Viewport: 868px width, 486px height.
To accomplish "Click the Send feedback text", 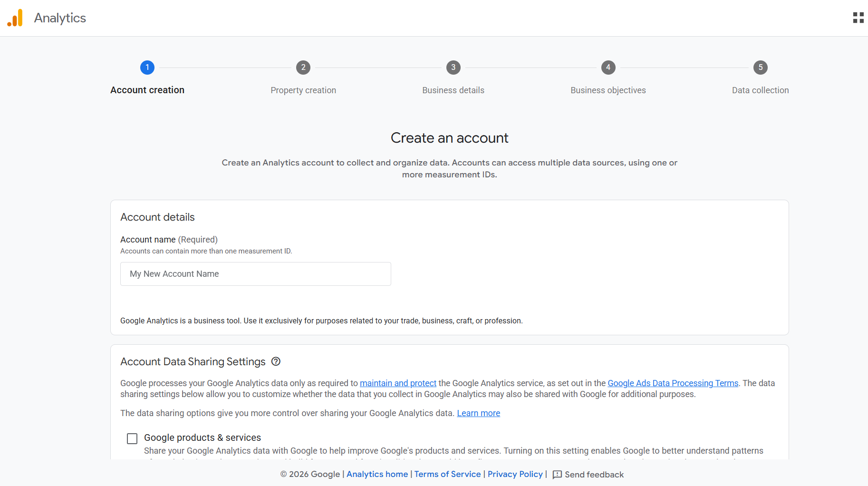I will click(594, 475).
